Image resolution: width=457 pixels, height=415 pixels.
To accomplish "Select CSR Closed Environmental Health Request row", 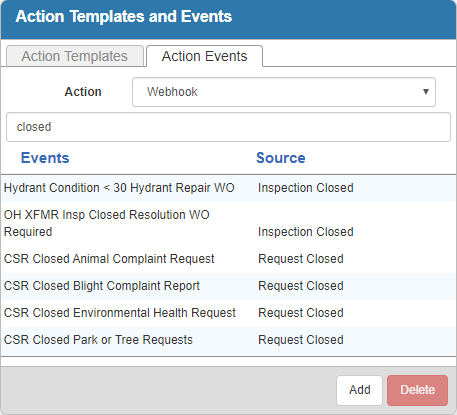I will pyautogui.click(x=228, y=313).
